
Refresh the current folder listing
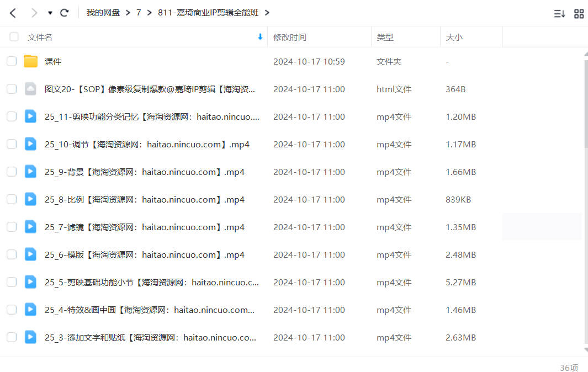tap(65, 13)
